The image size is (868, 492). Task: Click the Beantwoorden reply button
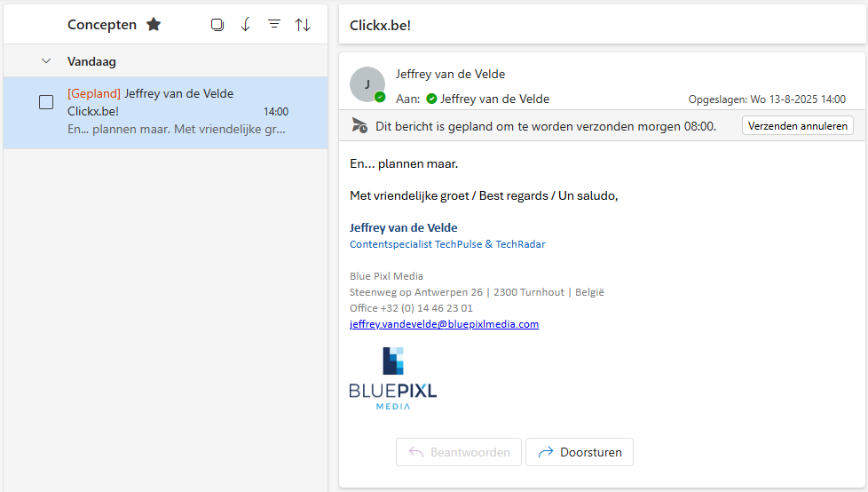point(458,452)
